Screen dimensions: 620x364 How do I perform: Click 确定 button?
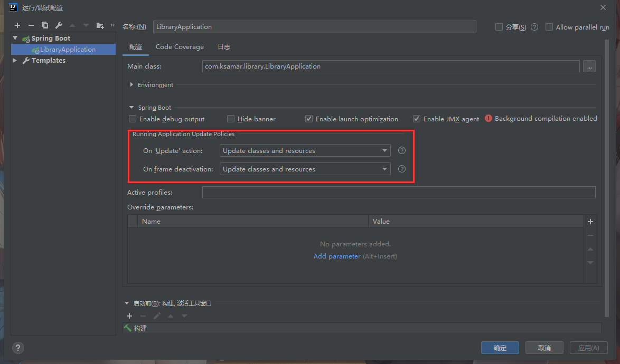500,348
